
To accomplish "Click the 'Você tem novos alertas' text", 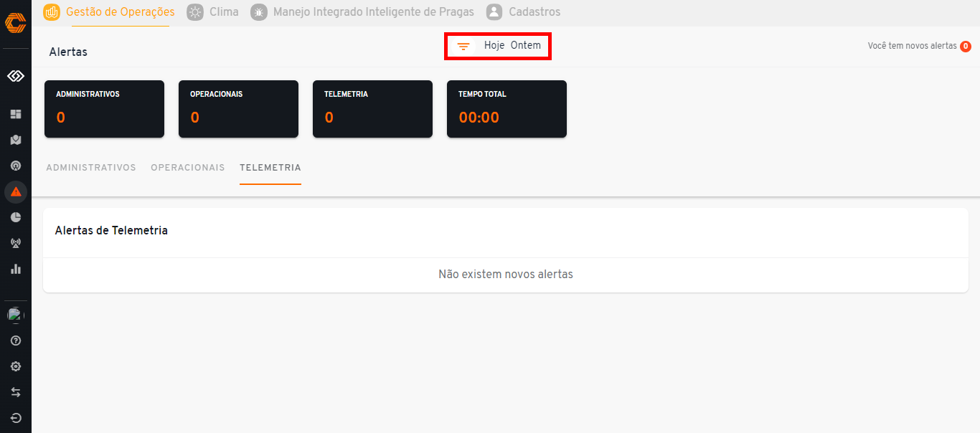I will tap(913, 46).
